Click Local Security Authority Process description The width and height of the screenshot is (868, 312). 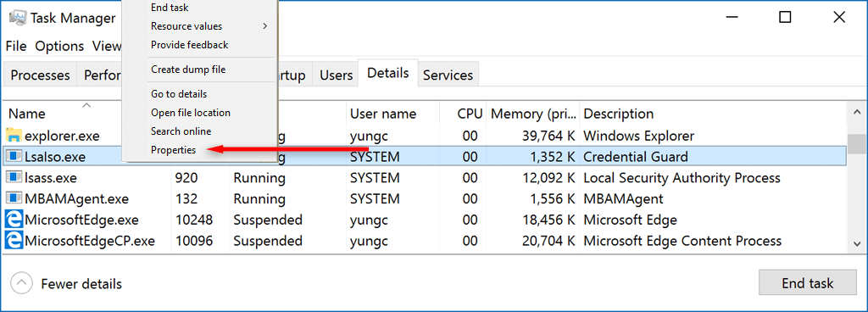click(682, 178)
